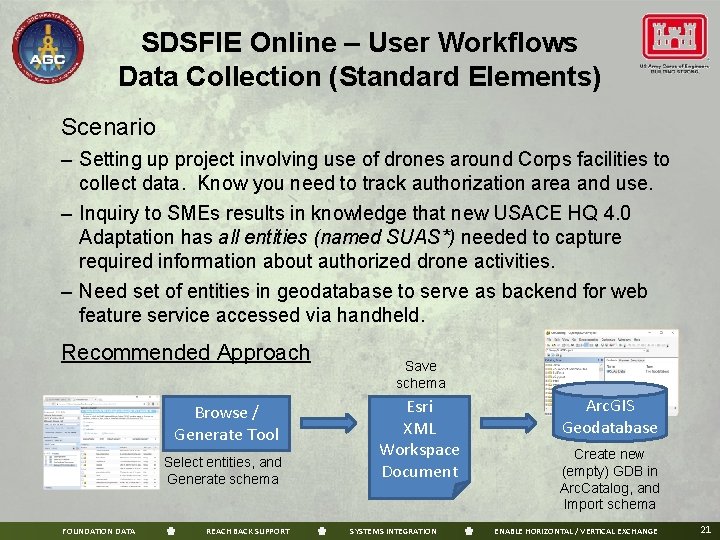Screen dimensions: 720x540
Task: Click 'REACH BACK SUPPORT' in the footer
Action: click(x=248, y=531)
